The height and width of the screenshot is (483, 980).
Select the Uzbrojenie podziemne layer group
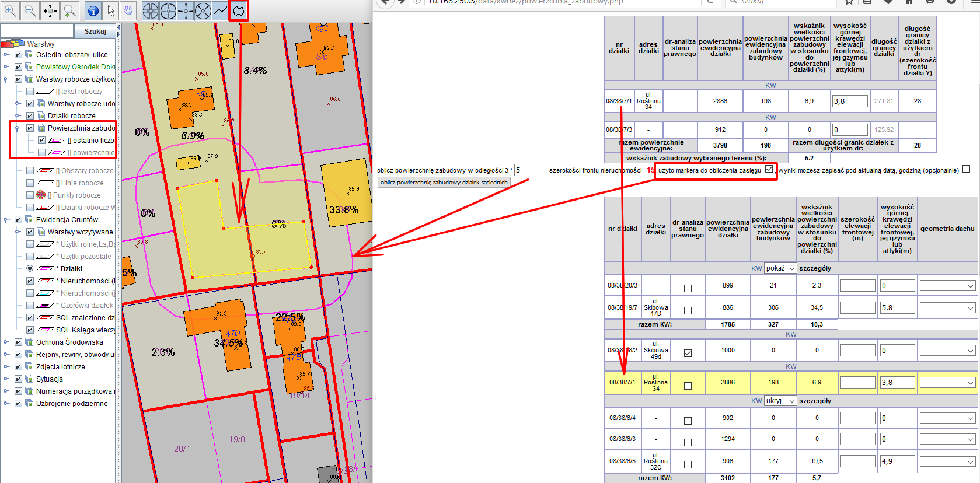pos(71,404)
